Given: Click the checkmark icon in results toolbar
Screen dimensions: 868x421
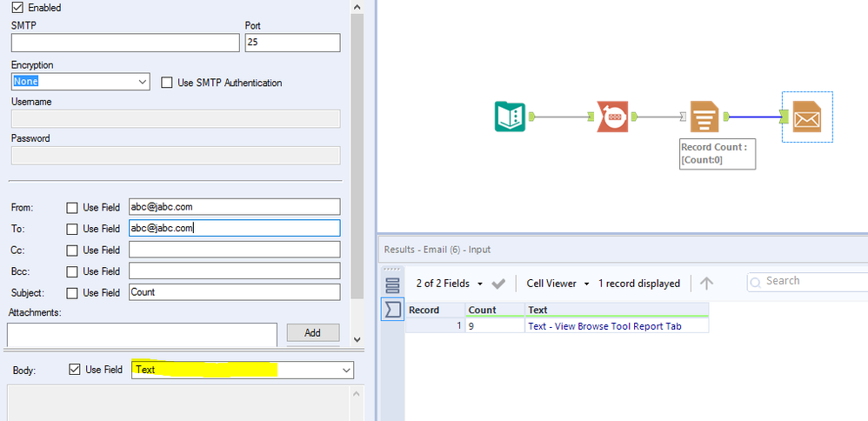Looking at the screenshot, I should pyautogui.click(x=498, y=284).
